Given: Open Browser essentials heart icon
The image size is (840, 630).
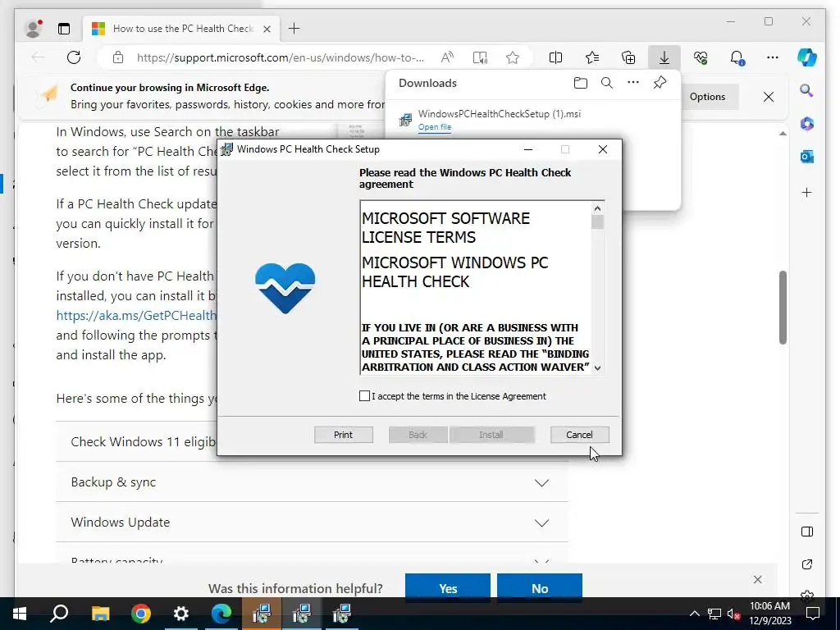Looking at the screenshot, I should coord(701,57).
